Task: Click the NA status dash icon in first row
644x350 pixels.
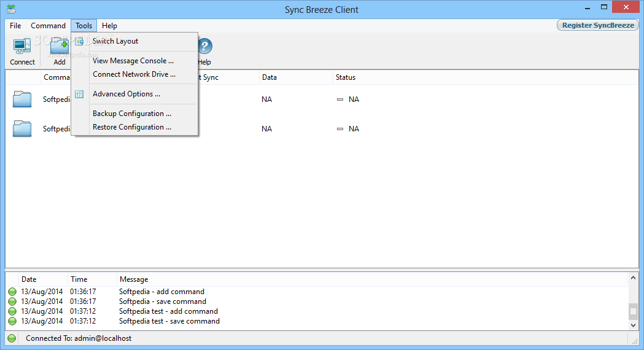Action: coord(340,99)
